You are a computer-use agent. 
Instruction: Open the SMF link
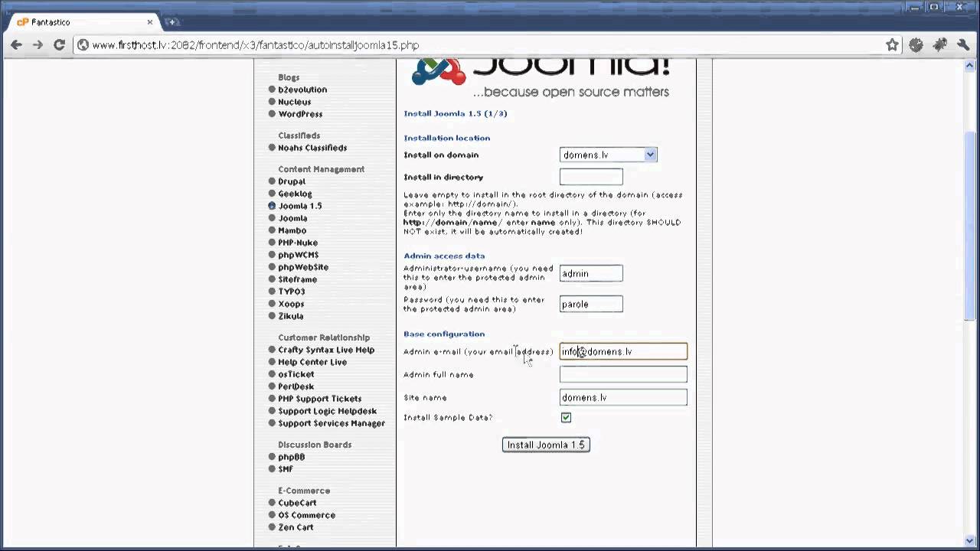286,469
